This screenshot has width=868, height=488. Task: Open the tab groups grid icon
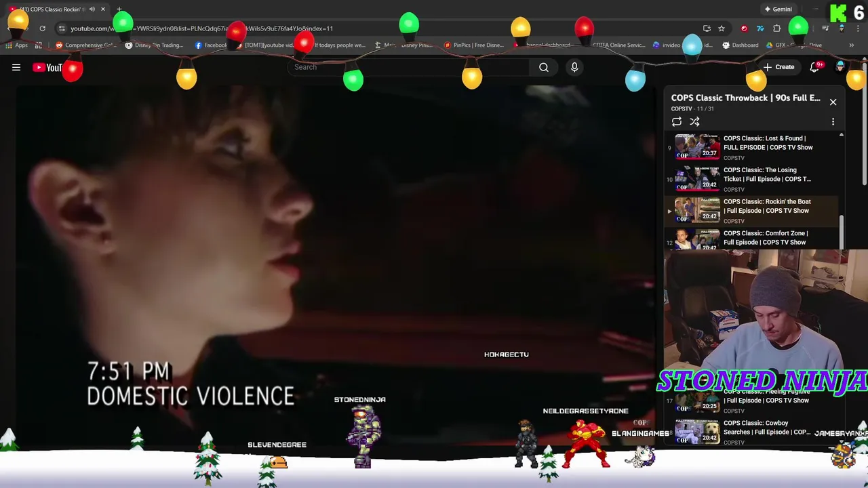coord(39,45)
